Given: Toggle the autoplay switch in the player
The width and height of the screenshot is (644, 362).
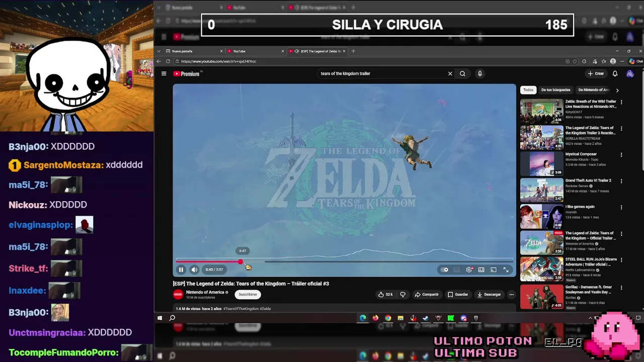Looking at the screenshot, I should (x=444, y=270).
